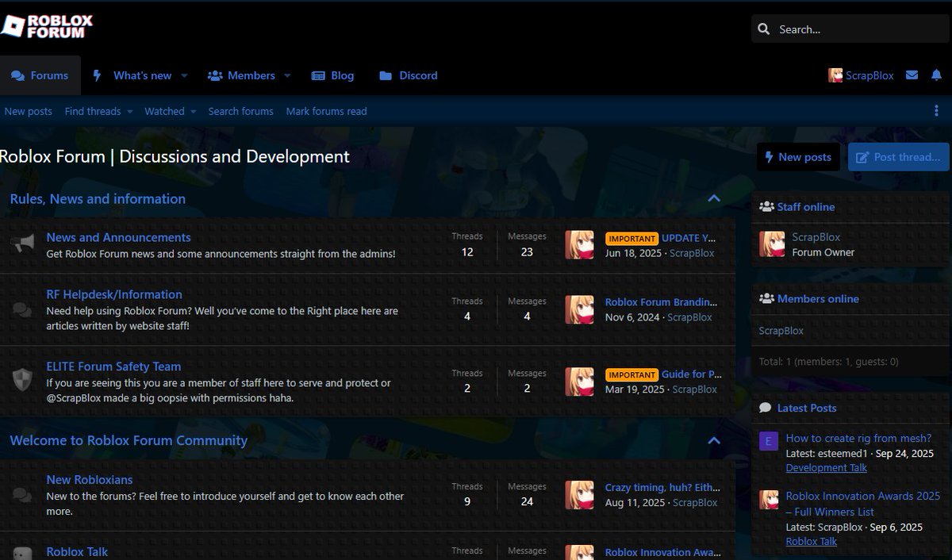This screenshot has height=560, width=952.
Task: Open the Development Talk link
Action: (827, 468)
